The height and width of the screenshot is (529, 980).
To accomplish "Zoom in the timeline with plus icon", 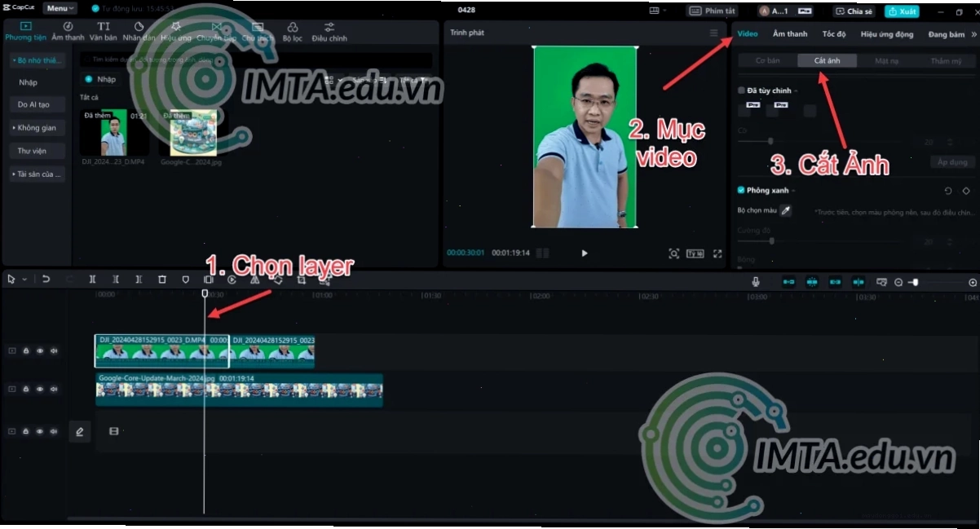I will click(x=973, y=282).
